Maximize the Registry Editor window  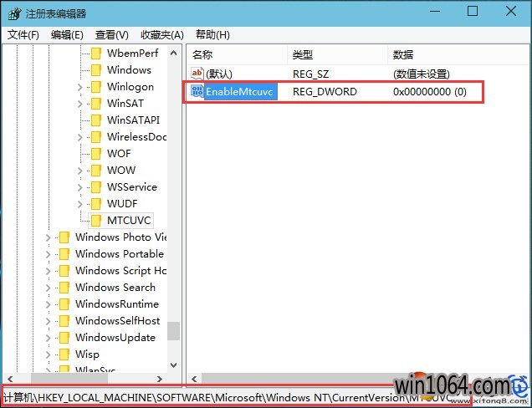pos(473,11)
